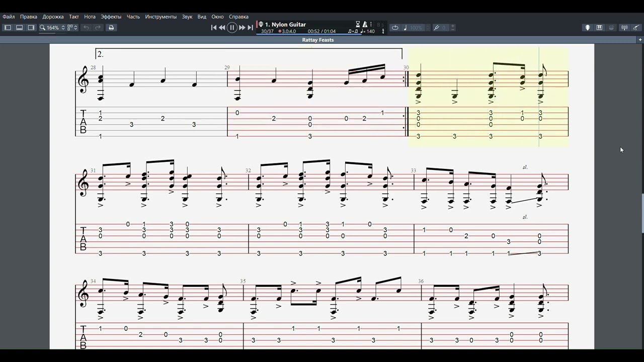Image resolution: width=644 pixels, height=362 pixels.
Task: Jump to the last bar
Action: (x=250, y=28)
